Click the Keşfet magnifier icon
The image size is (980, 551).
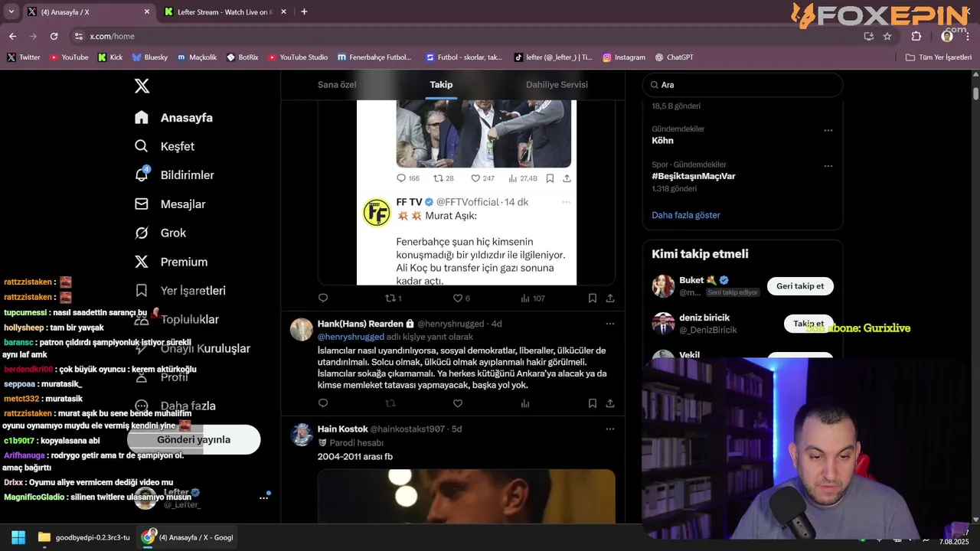(142, 146)
